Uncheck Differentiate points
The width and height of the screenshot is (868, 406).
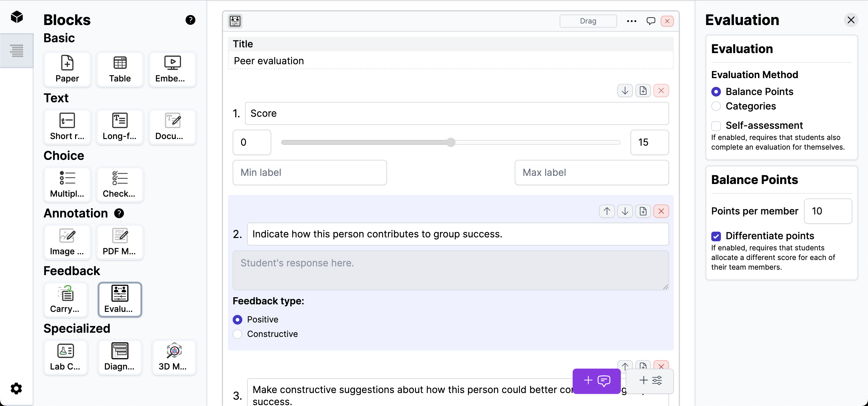pyautogui.click(x=716, y=236)
